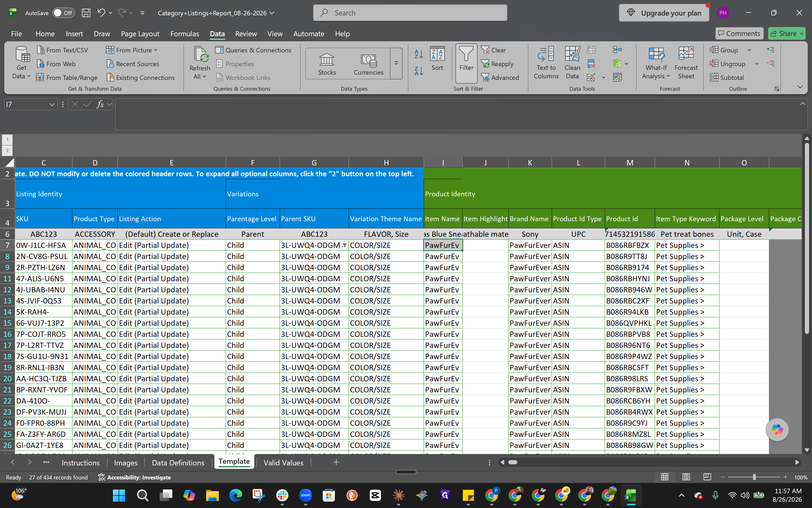Select From Table/Range option

(67, 78)
